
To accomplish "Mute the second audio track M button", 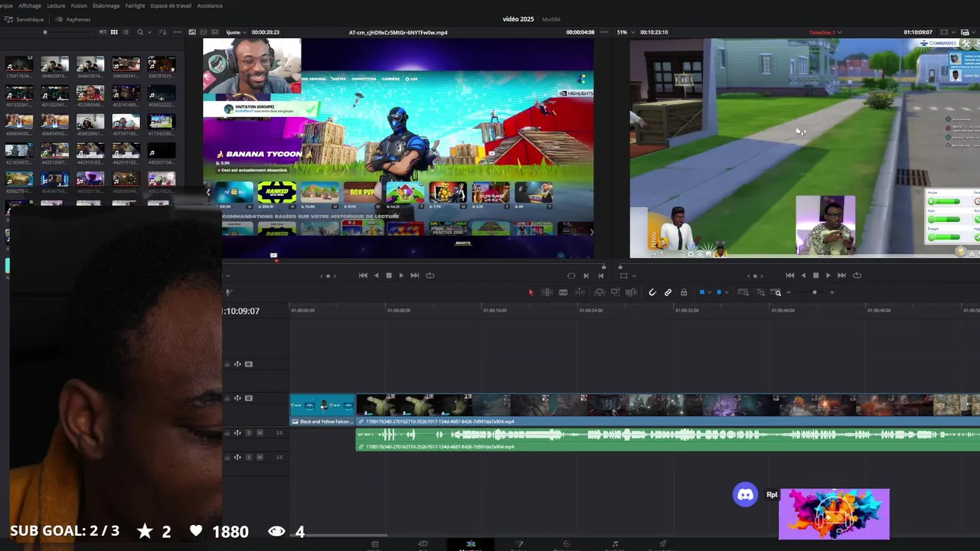I will coord(260,458).
